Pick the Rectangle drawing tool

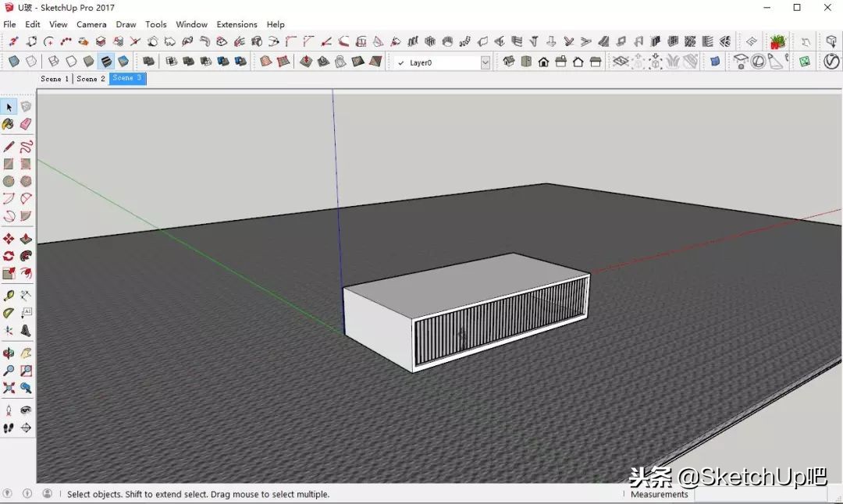[x=9, y=164]
